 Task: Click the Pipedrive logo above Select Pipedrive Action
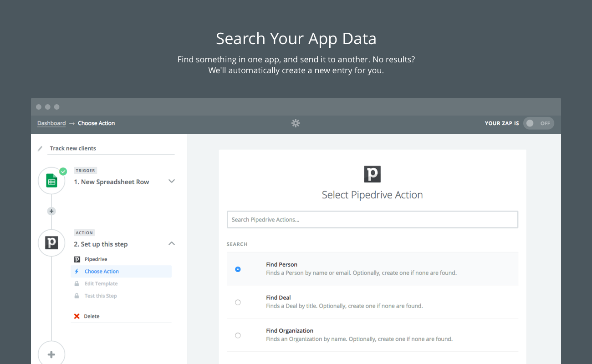372,174
